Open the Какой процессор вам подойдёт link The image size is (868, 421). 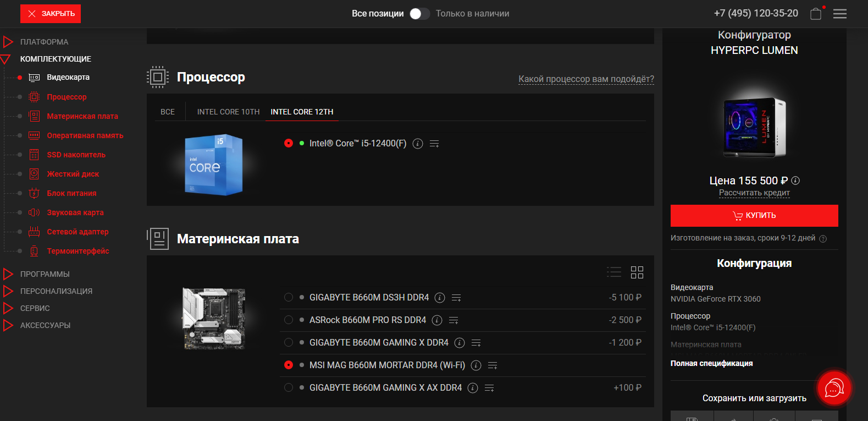[x=586, y=79]
